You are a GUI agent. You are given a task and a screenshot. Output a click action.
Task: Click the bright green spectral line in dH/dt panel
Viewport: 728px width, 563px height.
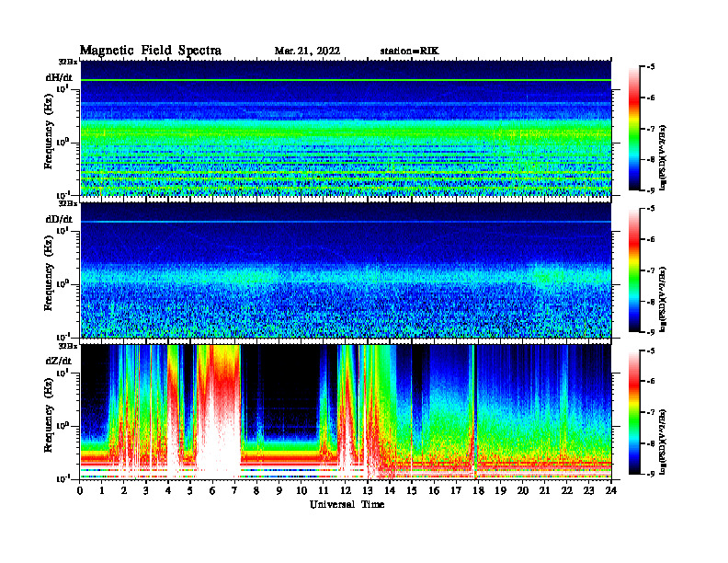346,80
